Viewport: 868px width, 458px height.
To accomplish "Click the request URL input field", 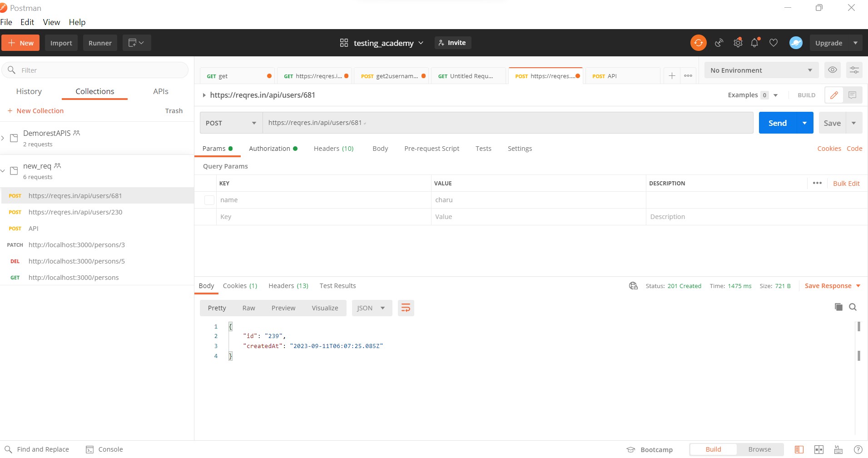I will 508,123.
